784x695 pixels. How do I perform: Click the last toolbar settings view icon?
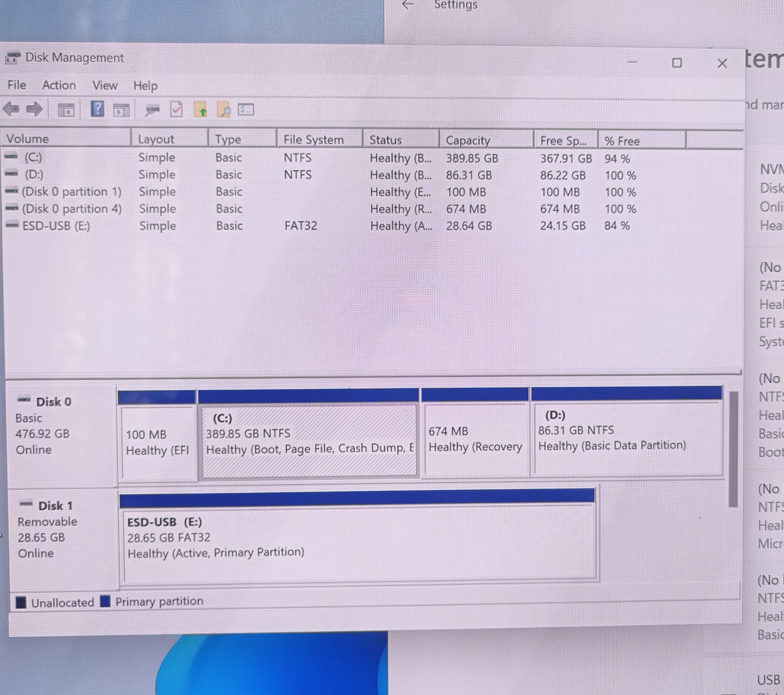246,110
